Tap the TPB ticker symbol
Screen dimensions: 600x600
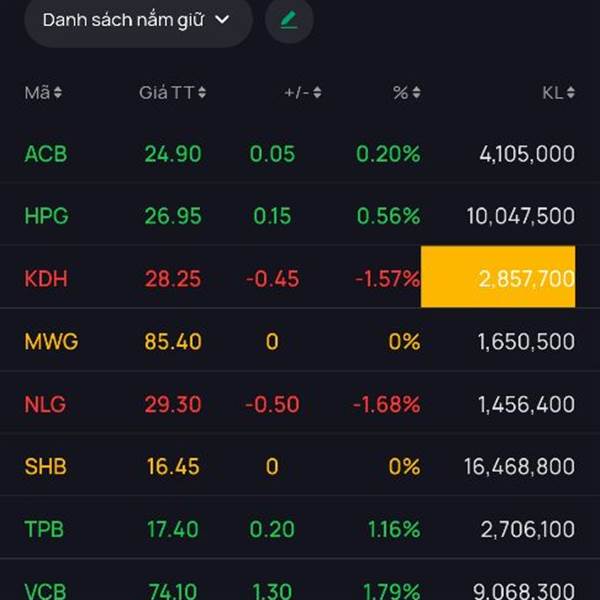44,529
